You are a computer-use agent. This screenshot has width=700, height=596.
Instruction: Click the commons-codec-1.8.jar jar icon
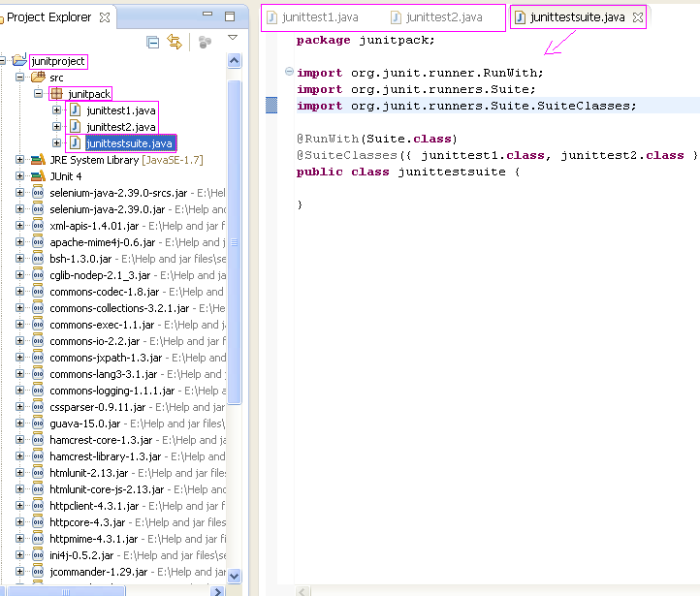pos(38,292)
